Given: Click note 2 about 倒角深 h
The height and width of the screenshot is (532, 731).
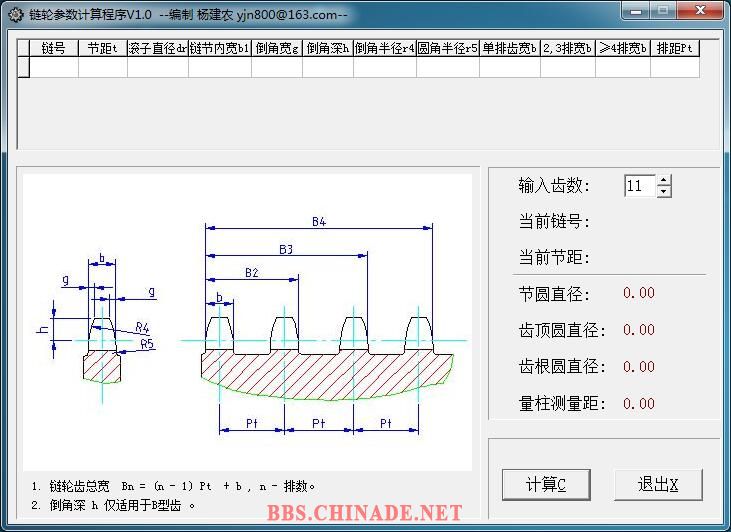Looking at the screenshot, I should click(x=113, y=505).
